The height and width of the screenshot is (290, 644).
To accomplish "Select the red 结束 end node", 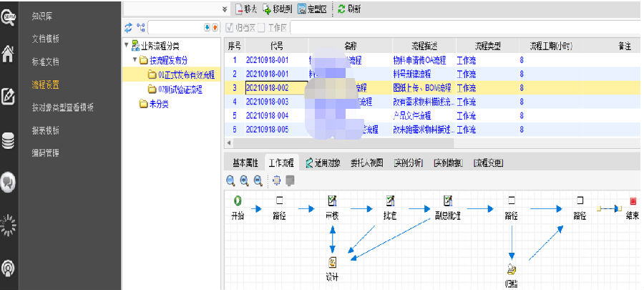I will 633,208.
